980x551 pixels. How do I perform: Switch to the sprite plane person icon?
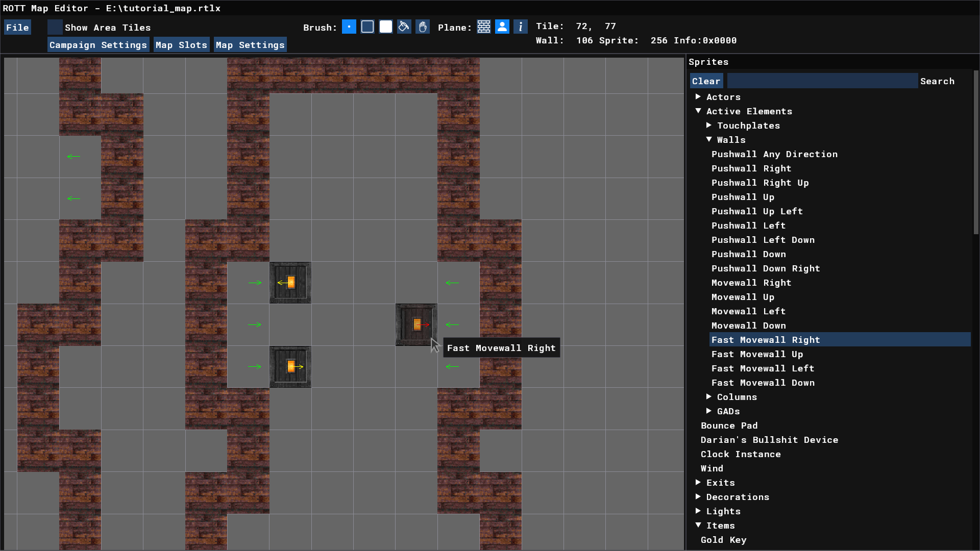tap(502, 27)
